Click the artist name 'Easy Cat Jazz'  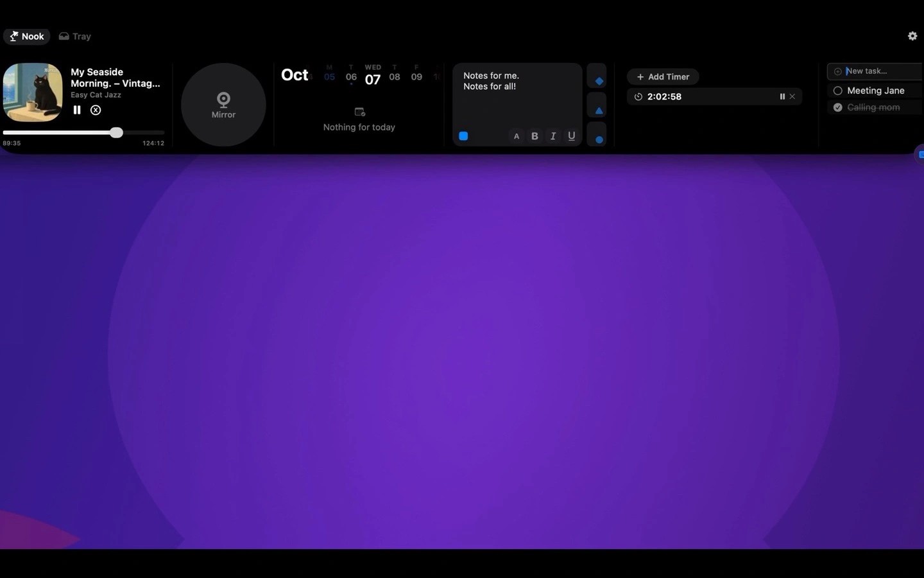click(x=96, y=95)
